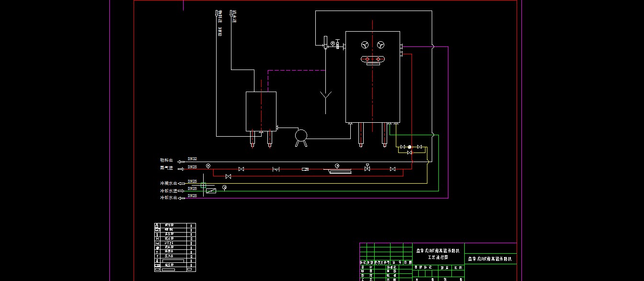Select the machine name text in the right title cell
Image resolution: width=644 pixels, height=281 pixels.
[x=490, y=259]
